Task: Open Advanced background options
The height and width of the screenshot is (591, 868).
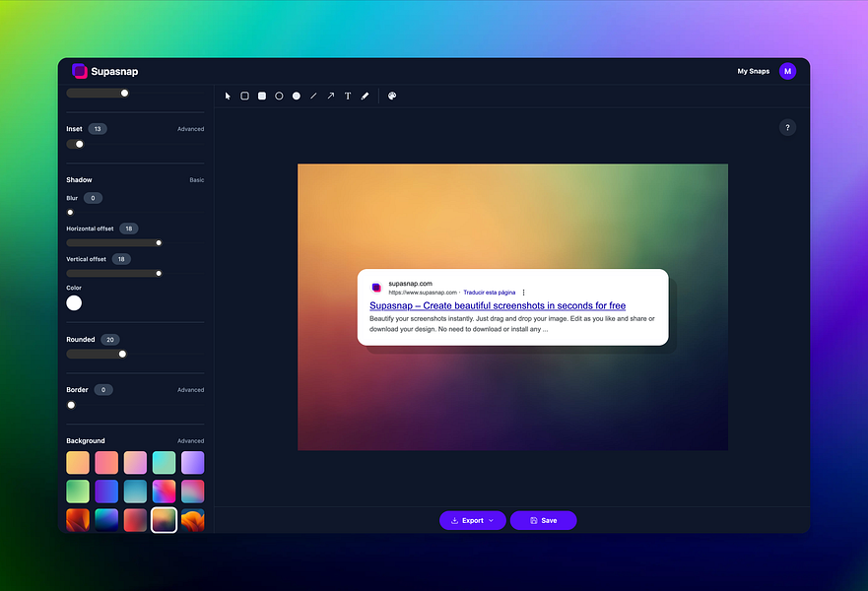Action: [190, 441]
